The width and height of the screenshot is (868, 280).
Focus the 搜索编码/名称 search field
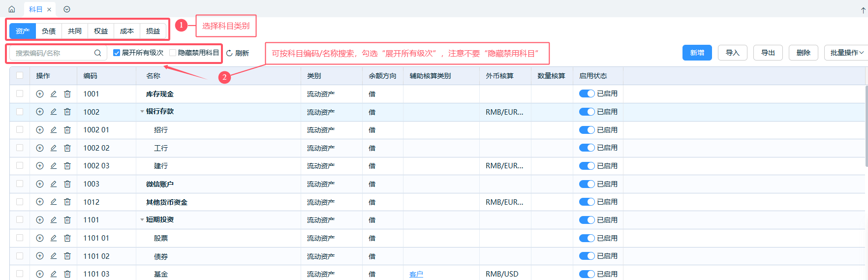pos(52,53)
